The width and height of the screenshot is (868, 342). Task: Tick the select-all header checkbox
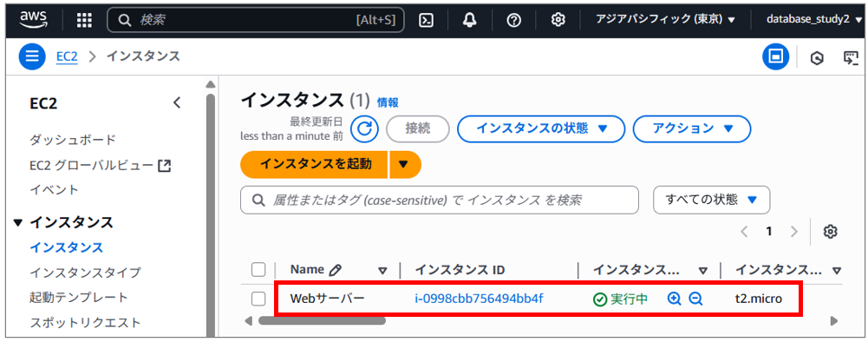tap(258, 270)
